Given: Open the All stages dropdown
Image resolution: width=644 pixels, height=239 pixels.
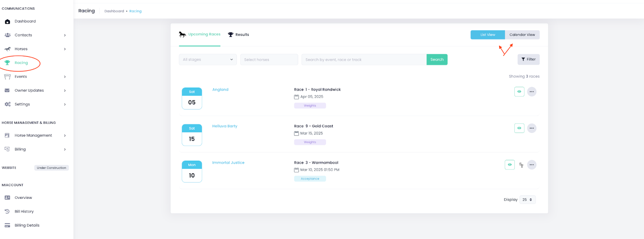Looking at the screenshot, I should coord(208,59).
